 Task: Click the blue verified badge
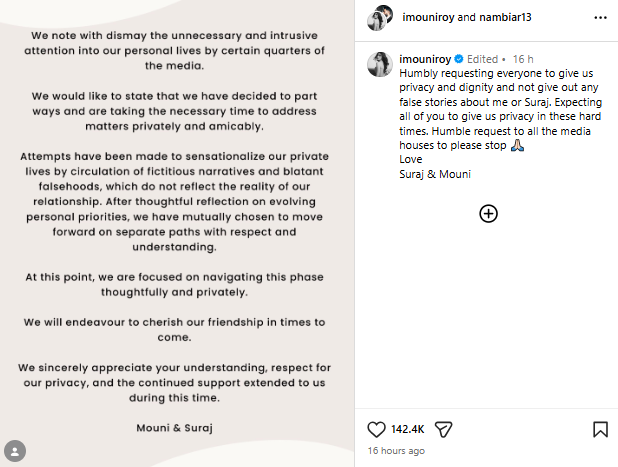(x=459, y=59)
